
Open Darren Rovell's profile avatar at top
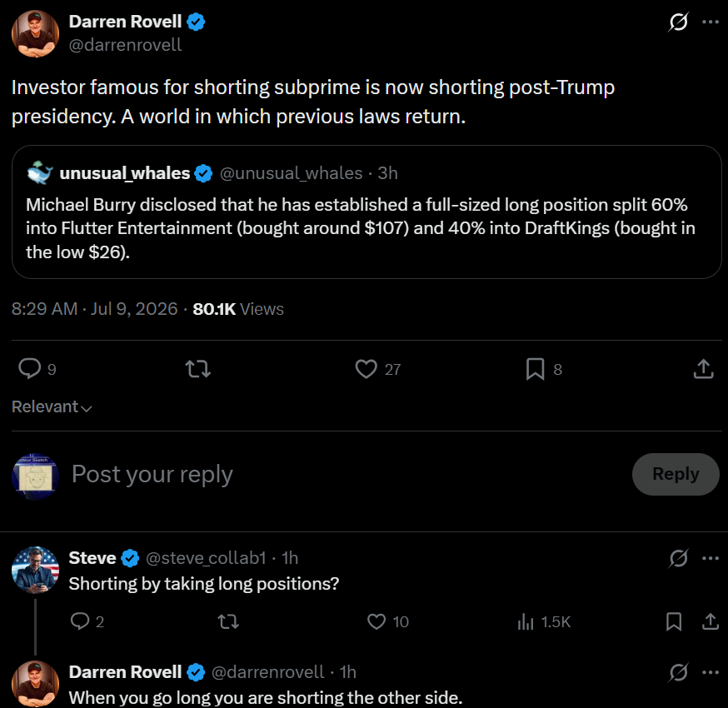(x=35, y=33)
